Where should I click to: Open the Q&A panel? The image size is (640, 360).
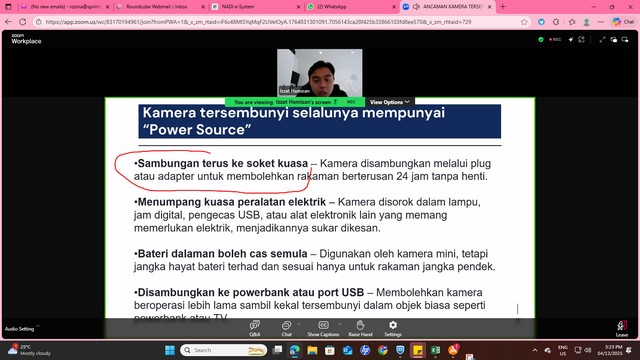(x=255, y=328)
